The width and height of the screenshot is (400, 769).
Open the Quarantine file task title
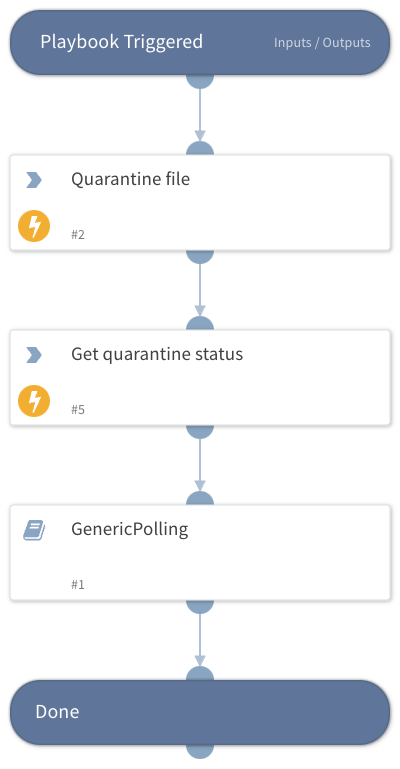coord(130,179)
